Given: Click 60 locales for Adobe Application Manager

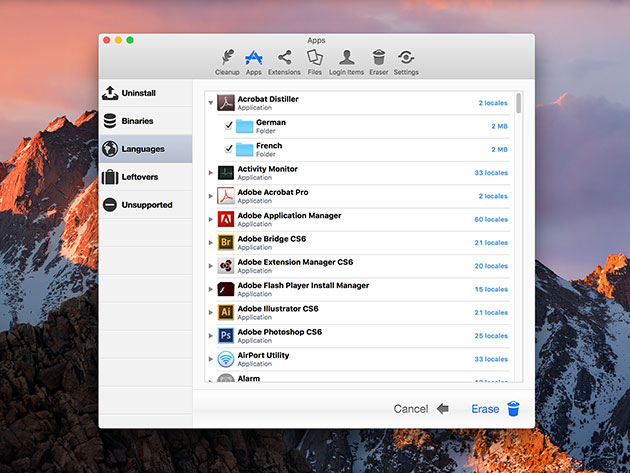Looking at the screenshot, I should click(x=491, y=219).
